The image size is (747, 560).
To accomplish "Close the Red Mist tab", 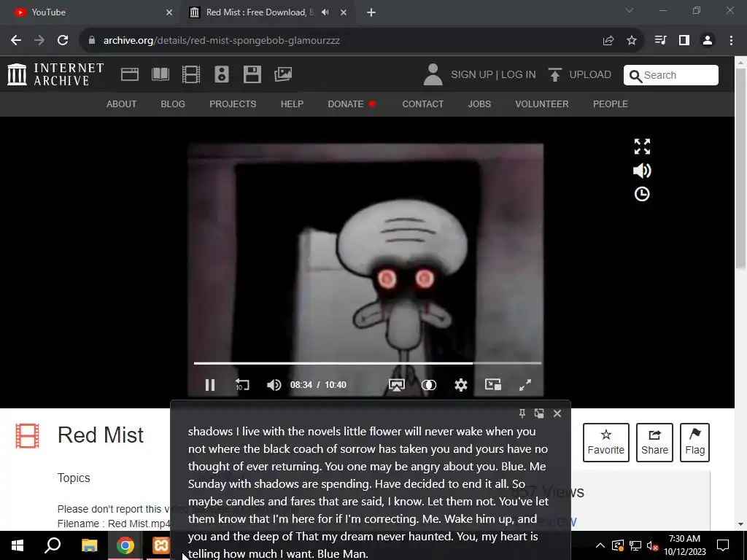I will [x=344, y=12].
